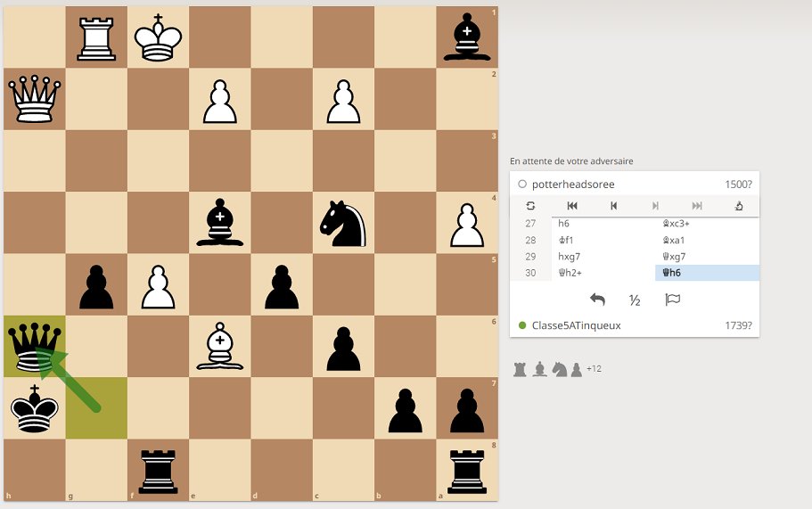Screen dimensions: 812x509
Task: Click the "En attente de votre adversaire" status
Action: (571, 161)
